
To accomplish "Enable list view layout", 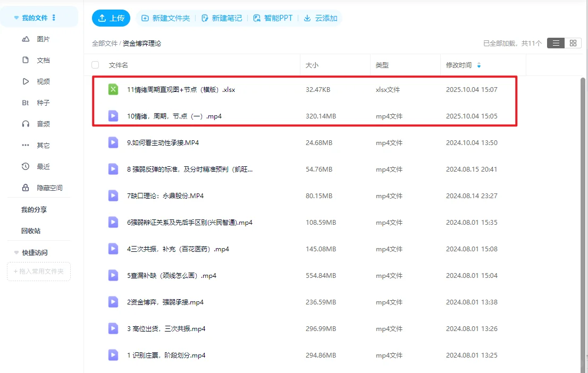I will [556, 43].
